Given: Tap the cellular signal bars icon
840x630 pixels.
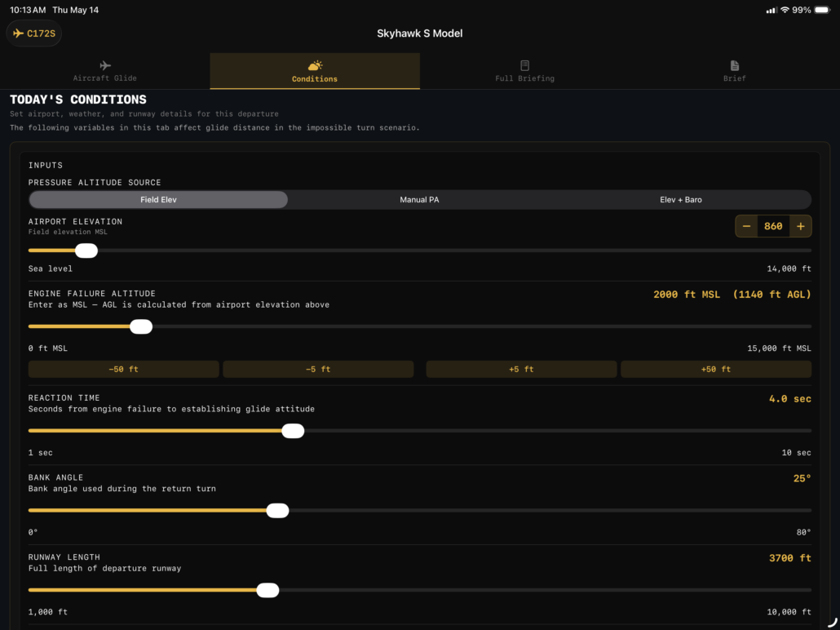Looking at the screenshot, I should pyautogui.click(x=771, y=10).
